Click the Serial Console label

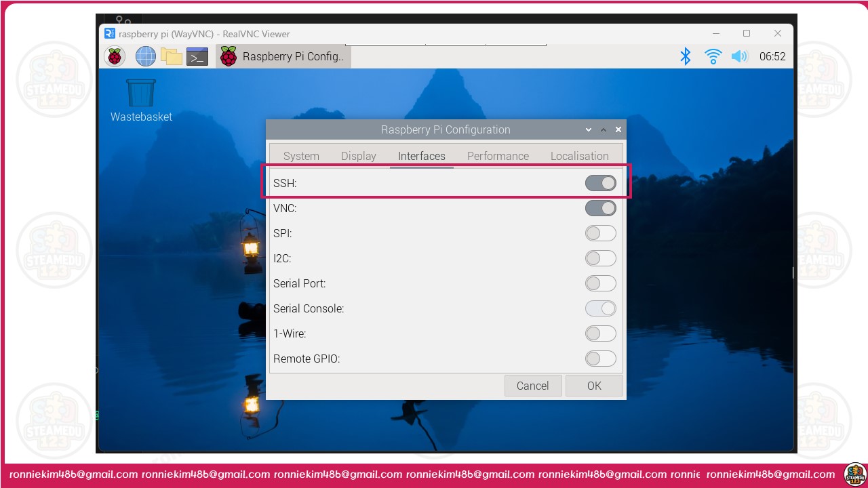(309, 308)
